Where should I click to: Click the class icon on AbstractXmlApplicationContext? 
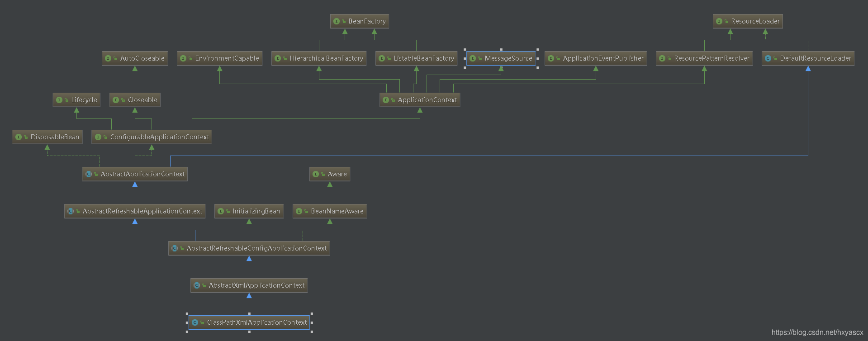(x=197, y=285)
